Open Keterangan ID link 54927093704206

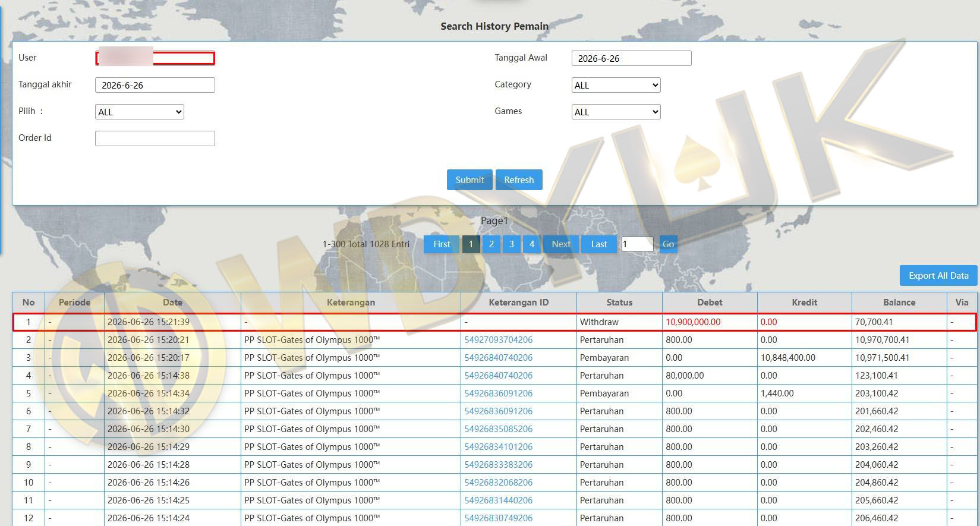click(499, 340)
